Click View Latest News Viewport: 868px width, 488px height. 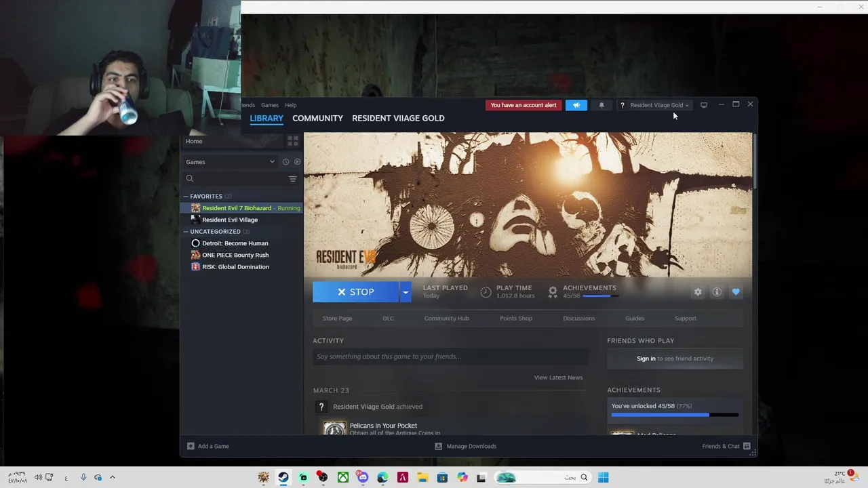(x=558, y=378)
